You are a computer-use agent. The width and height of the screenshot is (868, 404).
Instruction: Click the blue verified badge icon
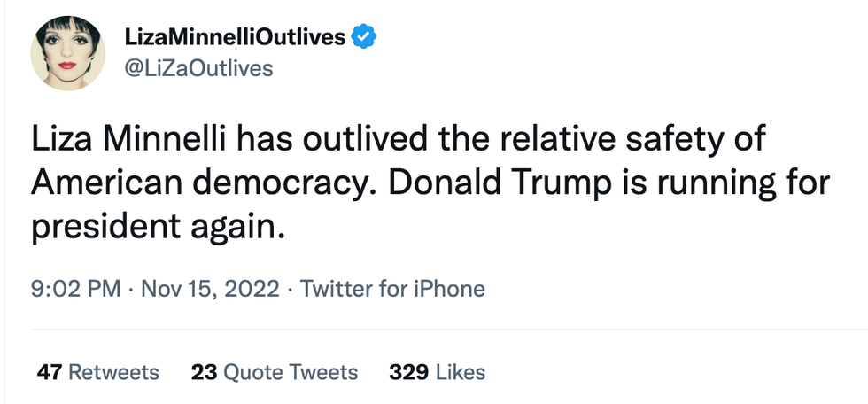tap(365, 36)
